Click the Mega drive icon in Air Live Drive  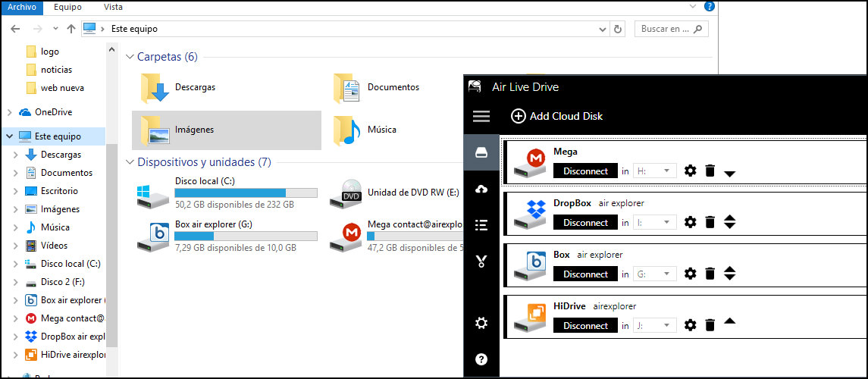pyautogui.click(x=530, y=164)
